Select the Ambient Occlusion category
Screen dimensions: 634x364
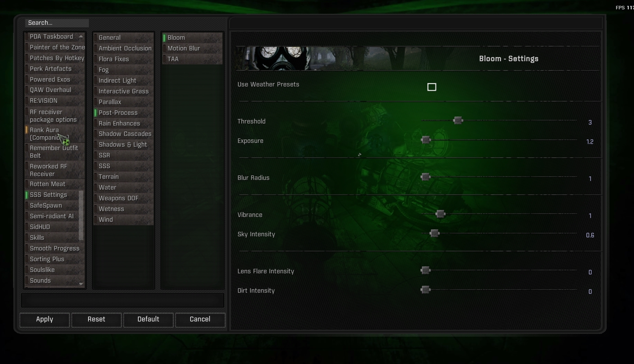click(124, 48)
